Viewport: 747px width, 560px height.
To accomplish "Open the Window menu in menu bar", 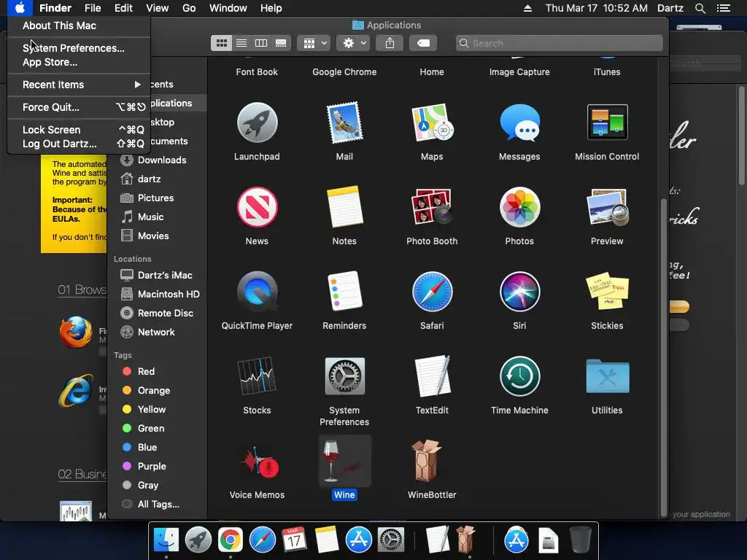I will (228, 8).
